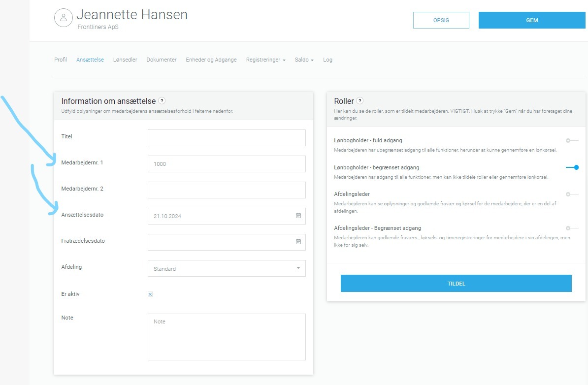The image size is (588, 385).
Task: Open the Dokumenter tab
Action: [162, 60]
